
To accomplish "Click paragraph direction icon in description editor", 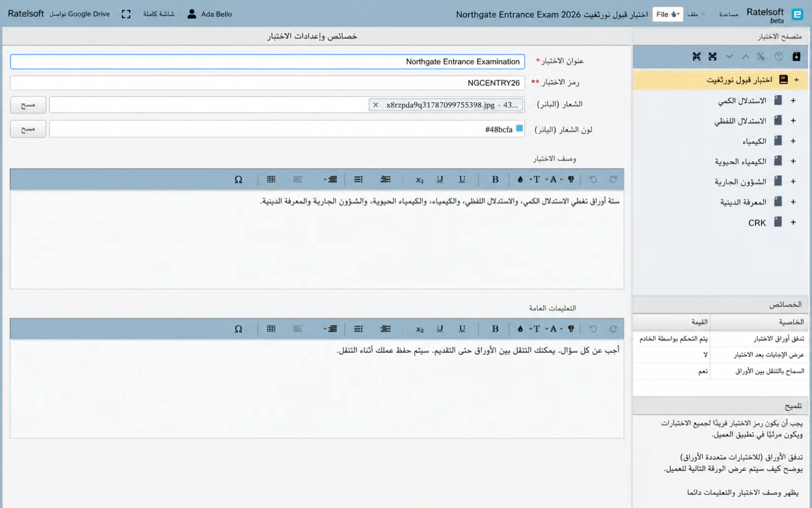I will coord(571,179).
